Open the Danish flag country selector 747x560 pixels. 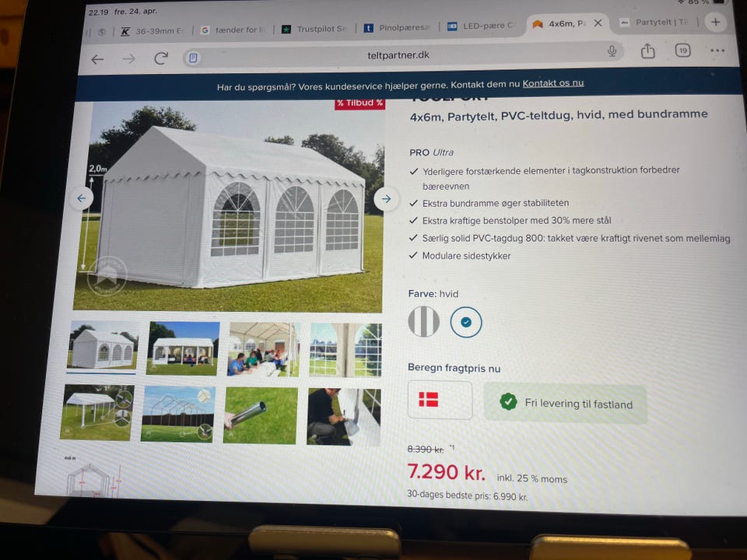[x=440, y=400]
